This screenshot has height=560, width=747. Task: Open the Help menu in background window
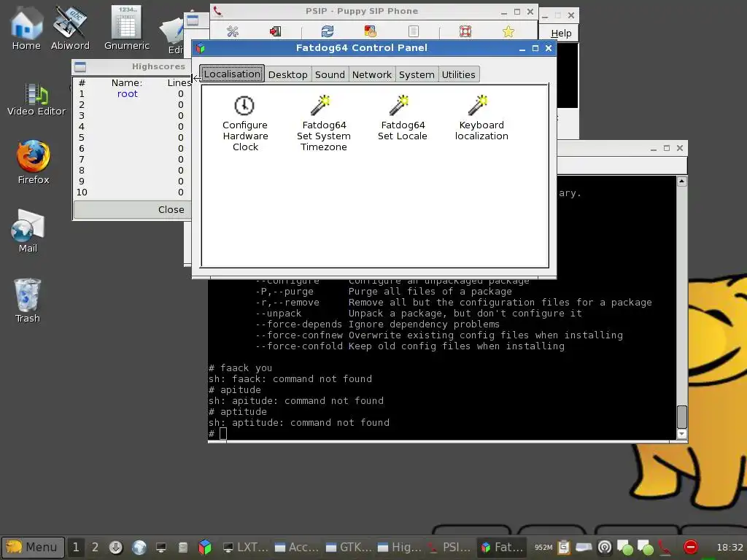tap(561, 33)
